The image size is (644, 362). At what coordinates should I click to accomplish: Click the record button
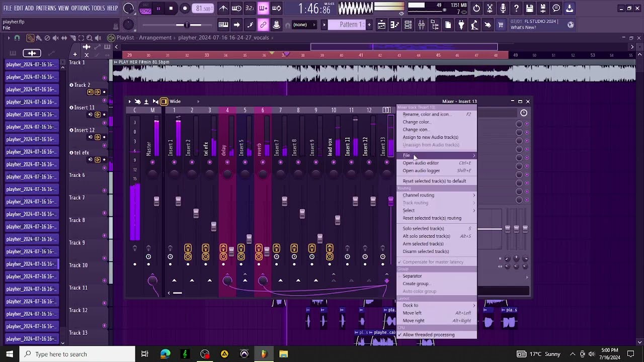(185, 8)
